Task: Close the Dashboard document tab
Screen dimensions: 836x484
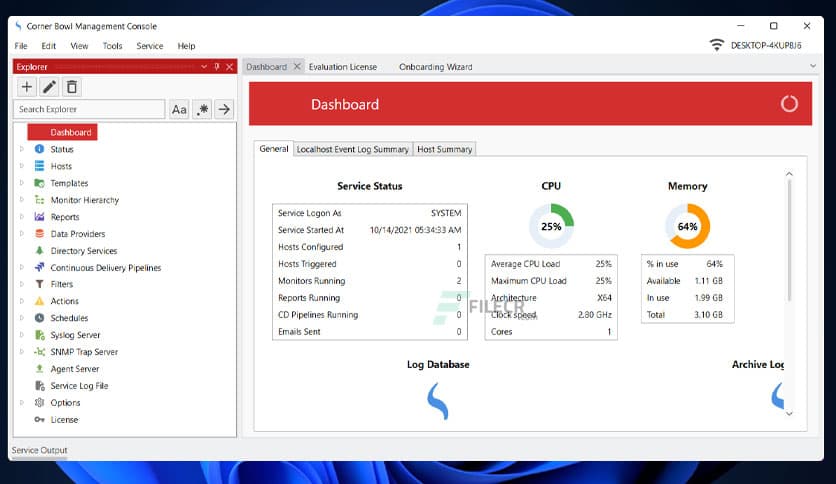Action: tap(297, 66)
